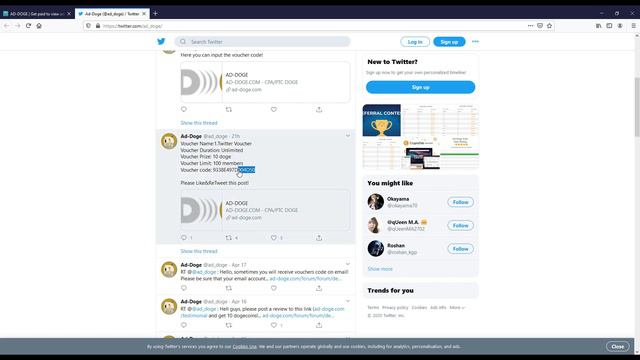
Task: Retweet the Apr 16 tweet
Action: click(229, 325)
